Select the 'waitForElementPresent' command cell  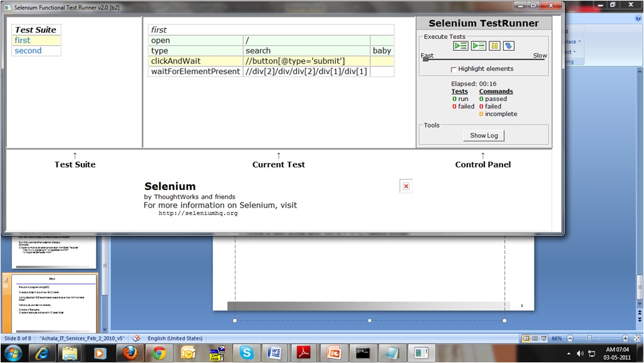[195, 71]
